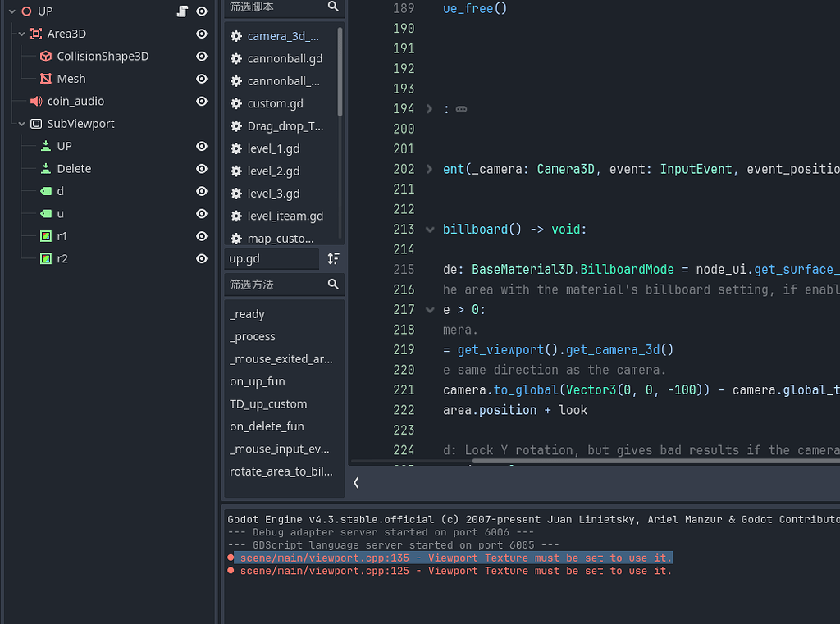Hide the Mesh node with its eye toggle

[201, 78]
